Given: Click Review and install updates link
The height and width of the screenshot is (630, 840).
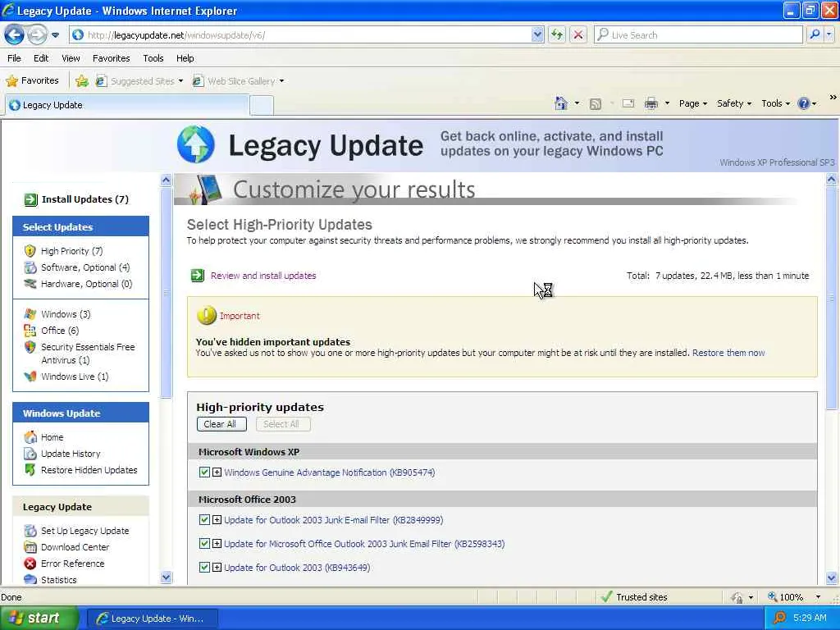Looking at the screenshot, I should 263,276.
